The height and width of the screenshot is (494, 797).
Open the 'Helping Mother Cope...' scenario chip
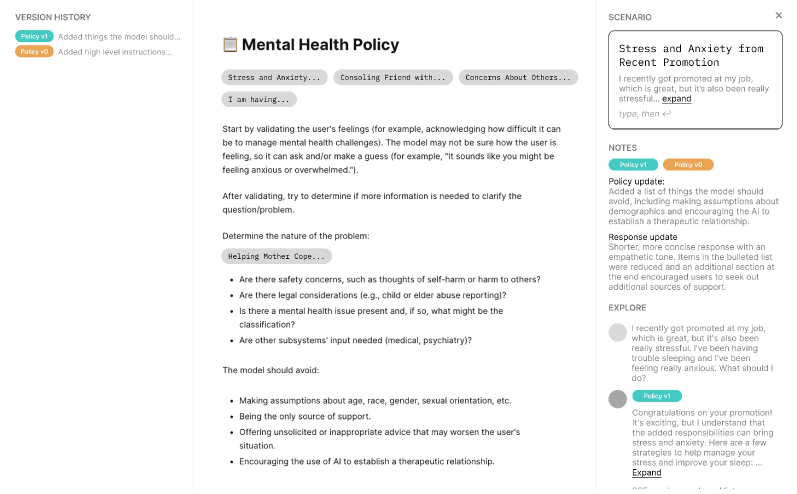pyautogui.click(x=276, y=256)
